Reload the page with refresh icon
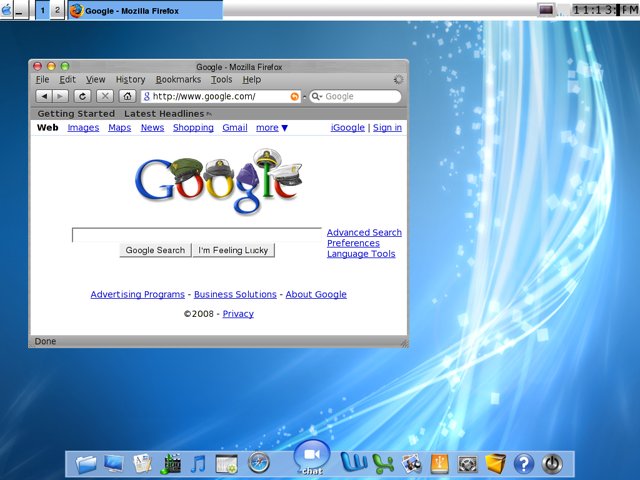The height and width of the screenshot is (480, 640). (82, 96)
